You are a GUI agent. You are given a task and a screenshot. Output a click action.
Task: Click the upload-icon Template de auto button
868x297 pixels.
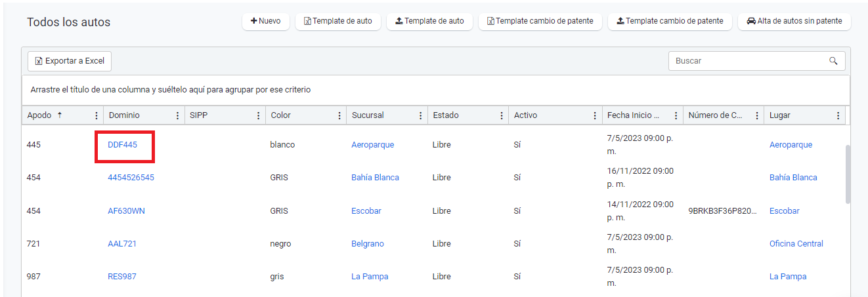point(429,21)
